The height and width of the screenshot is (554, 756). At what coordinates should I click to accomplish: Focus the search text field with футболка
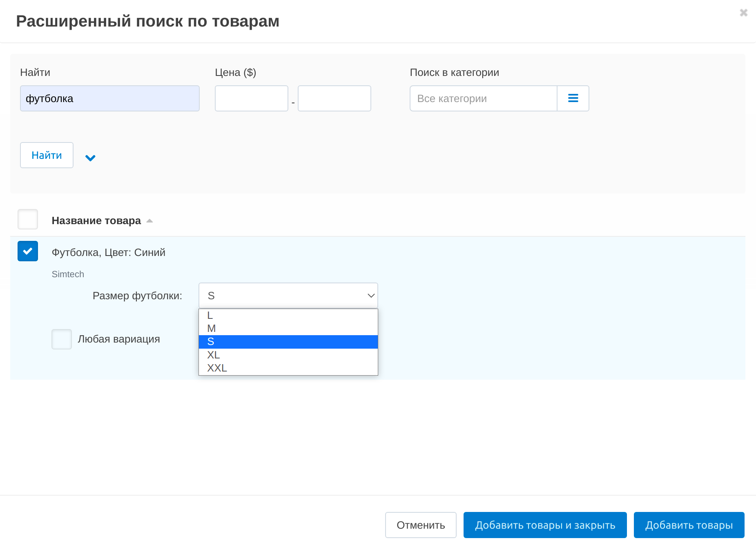point(109,98)
